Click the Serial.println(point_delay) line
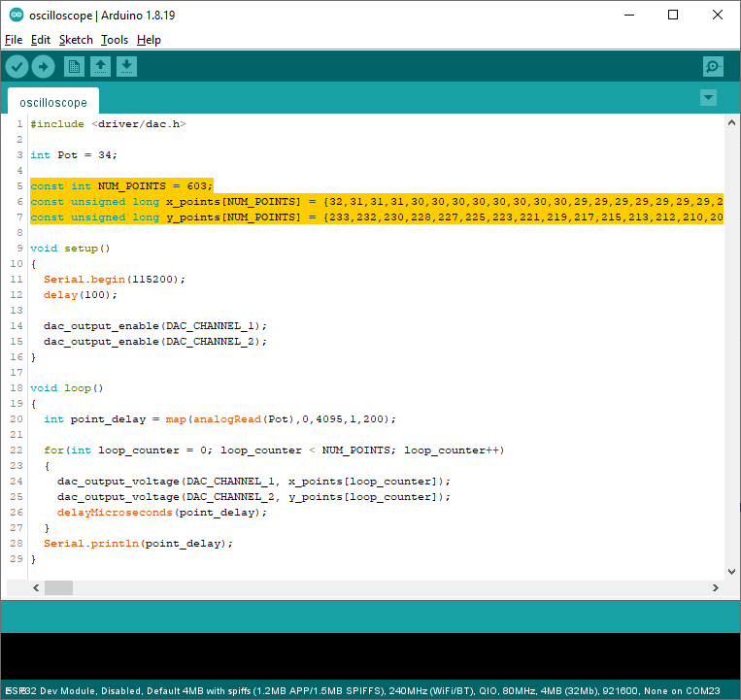This screenshot has width=741, height=700. pos(139,544)
